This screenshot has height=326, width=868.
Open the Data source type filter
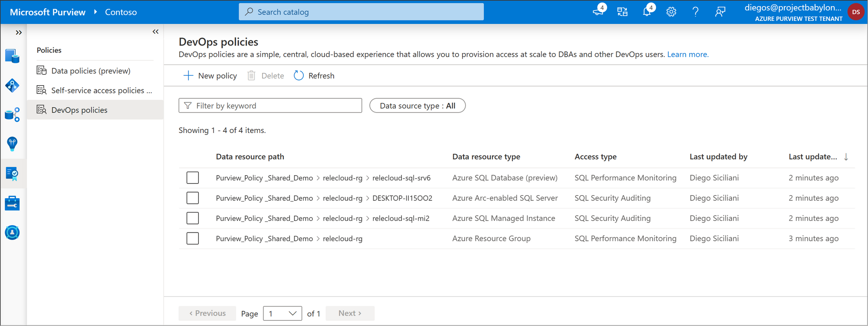[417, 106]
